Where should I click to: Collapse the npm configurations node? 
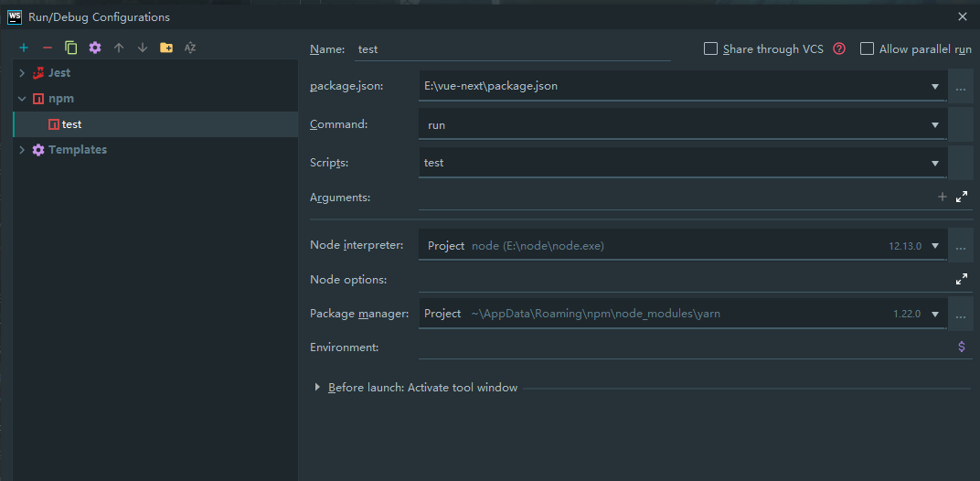22,99
